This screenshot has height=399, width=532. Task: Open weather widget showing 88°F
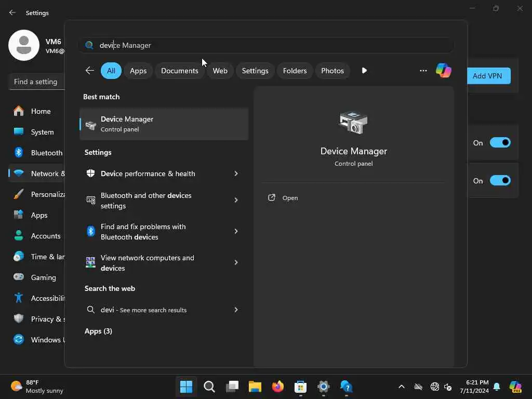click(37, 387)
